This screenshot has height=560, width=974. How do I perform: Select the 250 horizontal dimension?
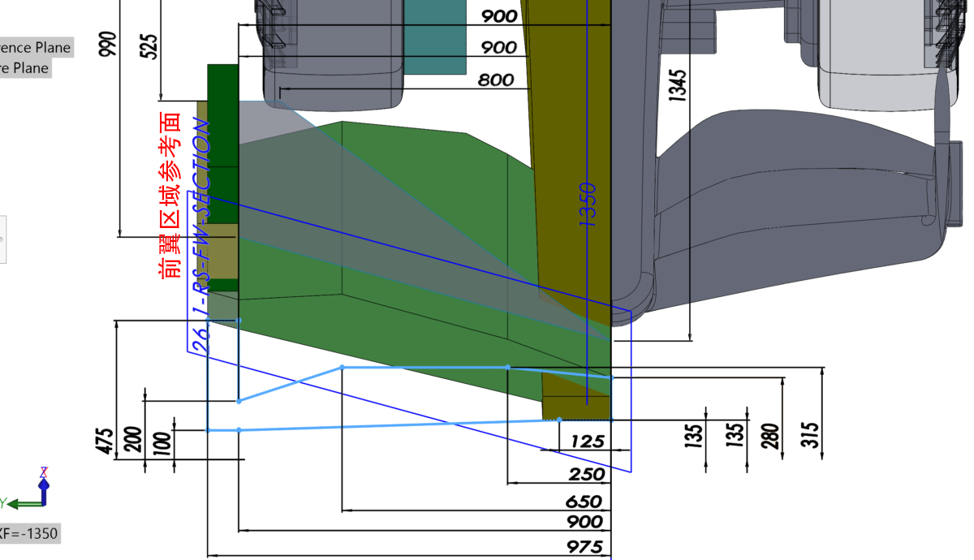[587, 474]
